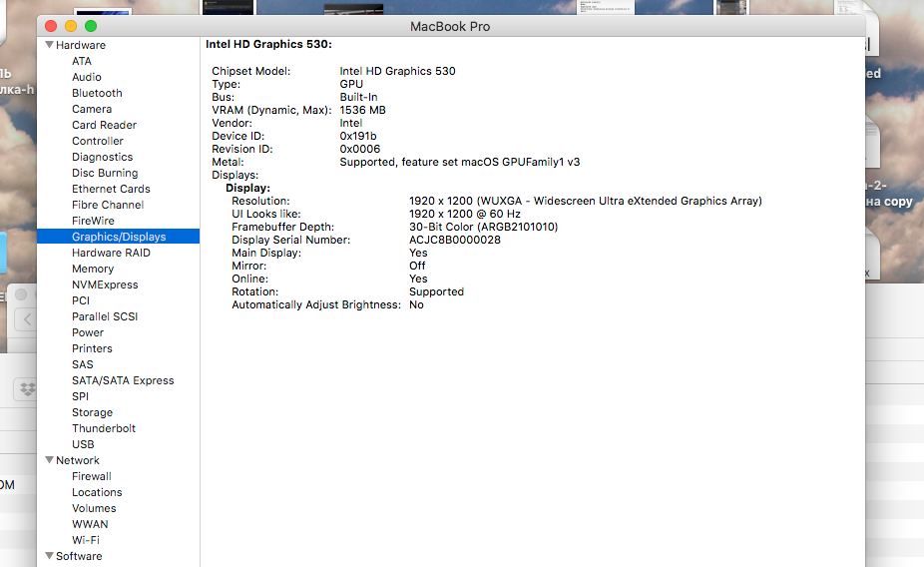The image size is (924, 567).
Task: Select Disc Burning entry
Action: click(x=105, y=173)
